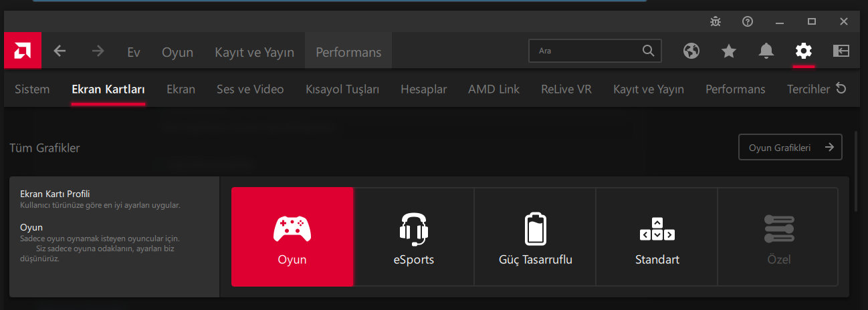Switch to the Performans sub-tab

coord(735,89)
